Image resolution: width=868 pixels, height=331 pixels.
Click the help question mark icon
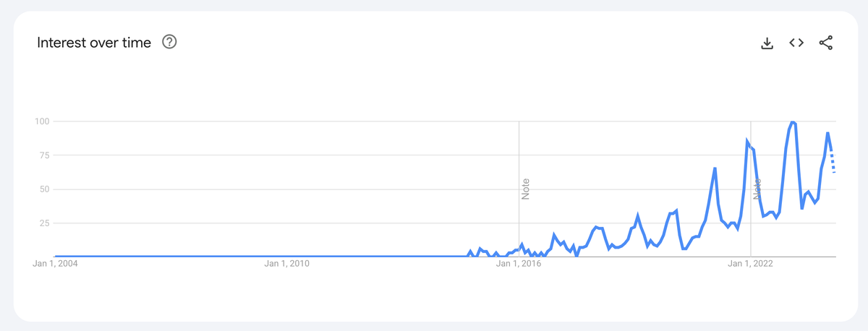[170, 43]
